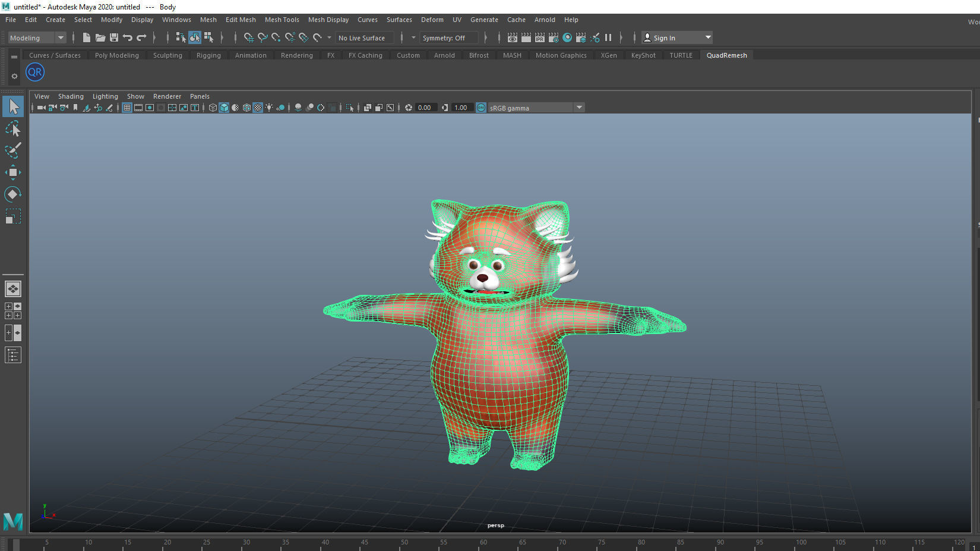Switch to the Poly Modeling shelf tab

(x=116, y=55)
